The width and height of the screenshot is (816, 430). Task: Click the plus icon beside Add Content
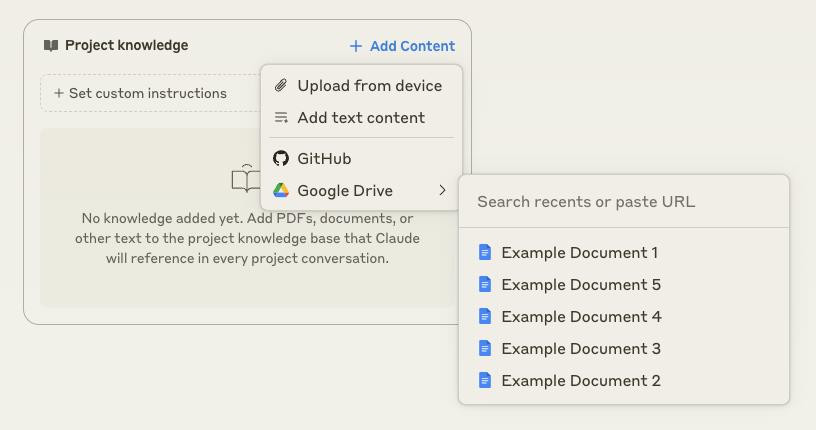tap(355, 46)
